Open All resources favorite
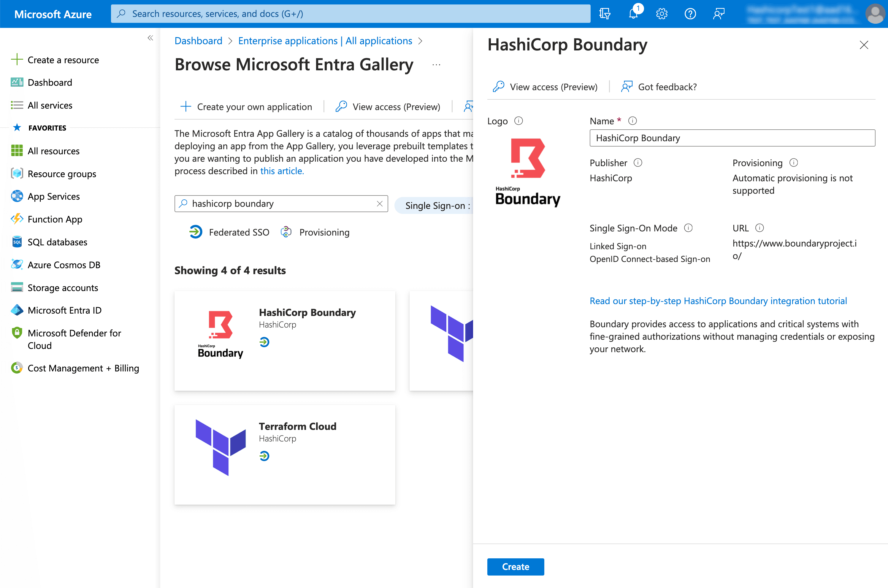This screenshot has height=588, width=888. coord(53,151)
